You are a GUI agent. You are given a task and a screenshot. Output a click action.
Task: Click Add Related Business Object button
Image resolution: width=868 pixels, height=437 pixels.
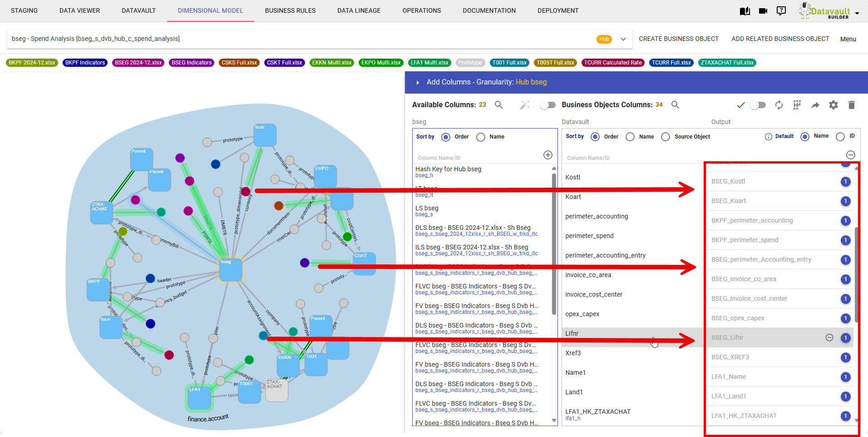pyautogui.click(x=780, y=39)
